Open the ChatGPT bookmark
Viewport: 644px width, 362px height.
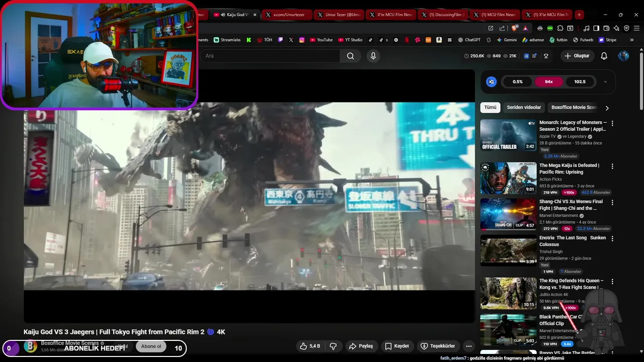click(469, 40)
